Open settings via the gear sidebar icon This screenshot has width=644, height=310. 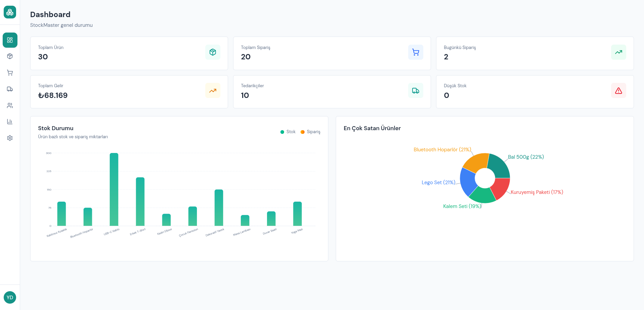point(10,138)
